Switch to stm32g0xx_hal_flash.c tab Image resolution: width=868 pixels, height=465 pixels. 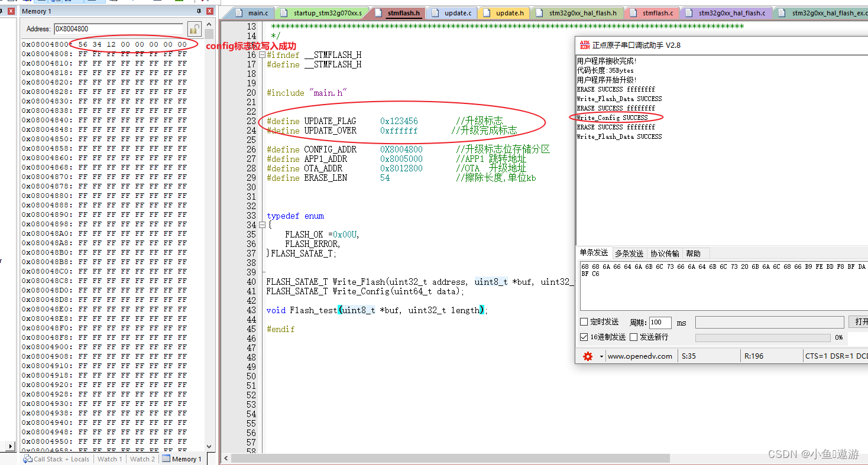tap(726, 13)
